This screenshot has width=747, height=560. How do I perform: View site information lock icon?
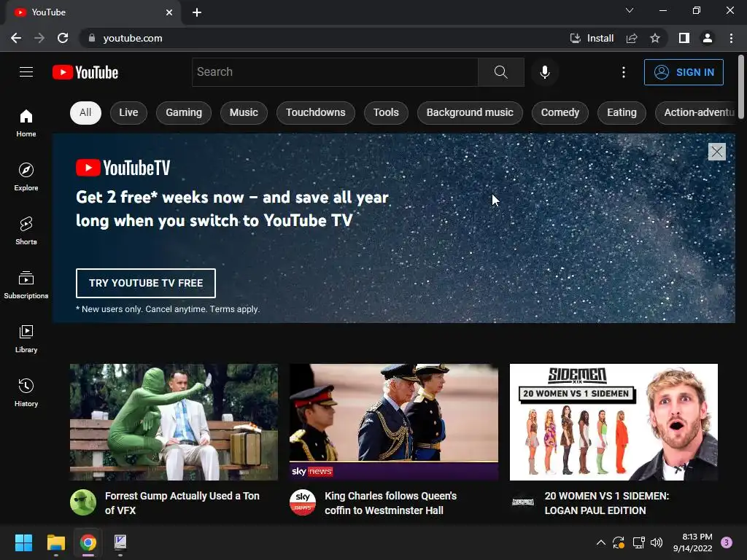point(92,38)
